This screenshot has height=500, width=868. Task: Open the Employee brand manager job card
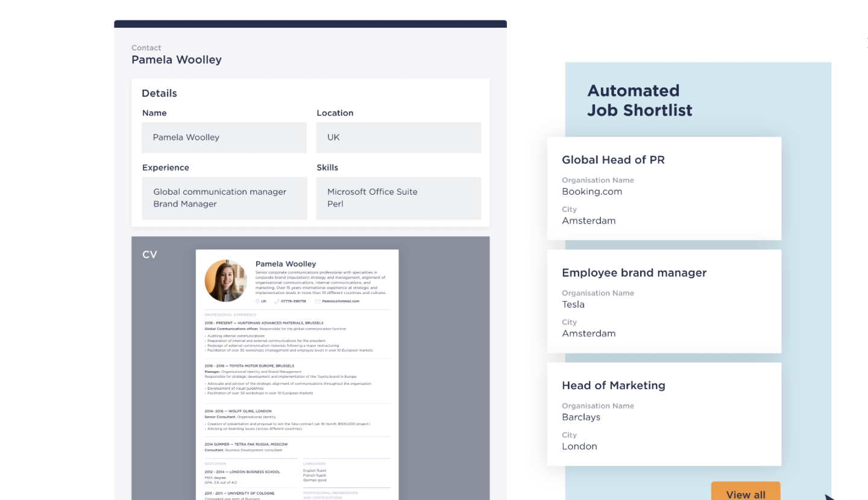pyautogui.click(x=664, y=301)
